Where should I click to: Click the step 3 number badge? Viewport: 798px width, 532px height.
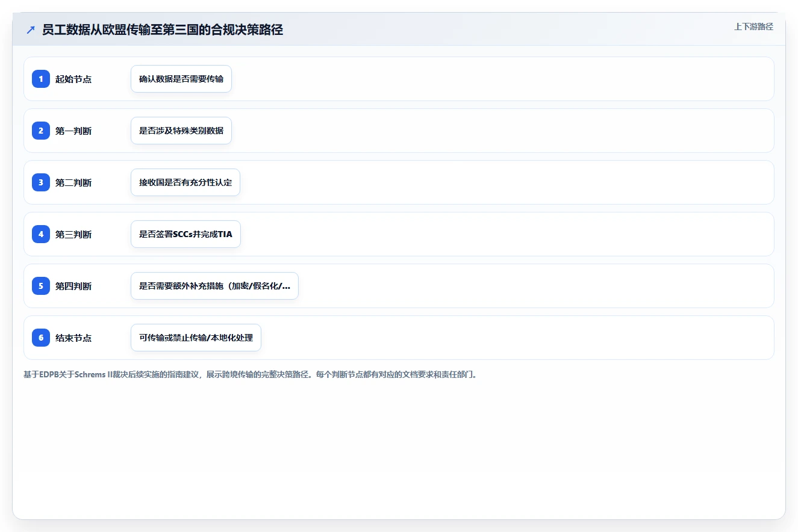[41, 182]
